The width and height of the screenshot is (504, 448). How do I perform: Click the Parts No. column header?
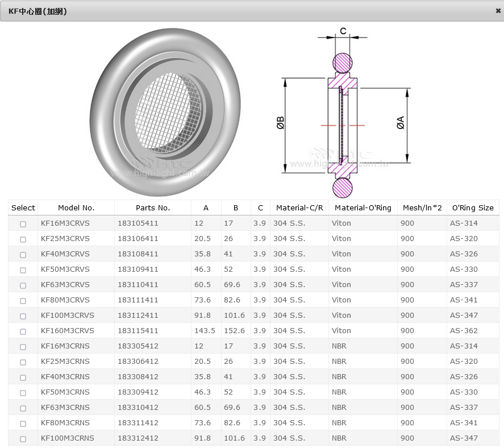point(153,208)
